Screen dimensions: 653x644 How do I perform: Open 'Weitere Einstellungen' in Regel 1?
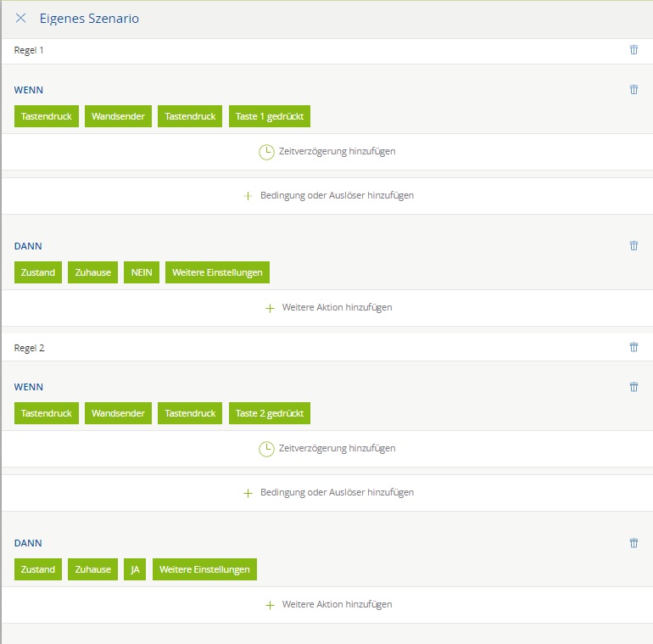[x=217, y=272]
